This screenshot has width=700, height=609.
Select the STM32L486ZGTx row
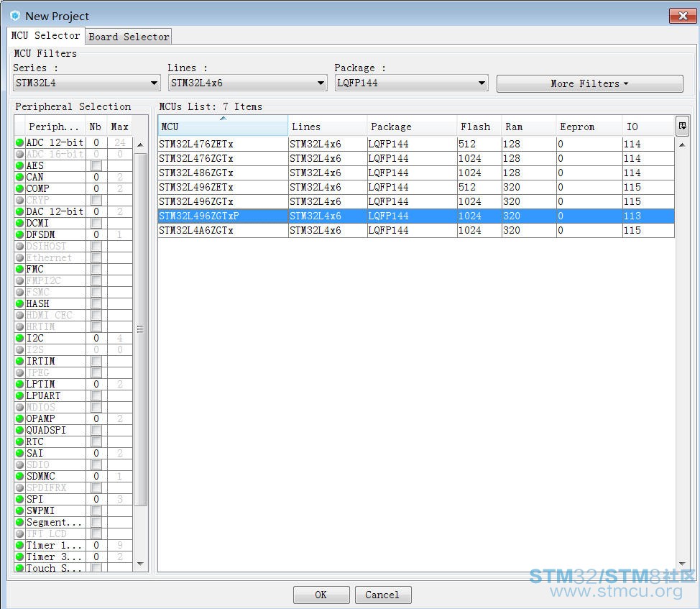(416, 173)
